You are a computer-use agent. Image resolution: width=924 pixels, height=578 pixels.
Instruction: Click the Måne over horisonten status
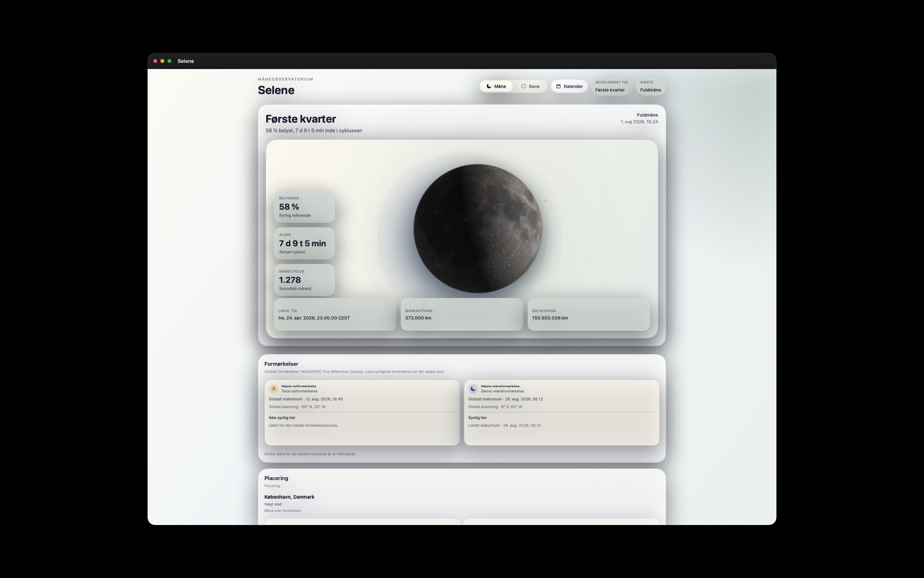click(x=283, y=511)
